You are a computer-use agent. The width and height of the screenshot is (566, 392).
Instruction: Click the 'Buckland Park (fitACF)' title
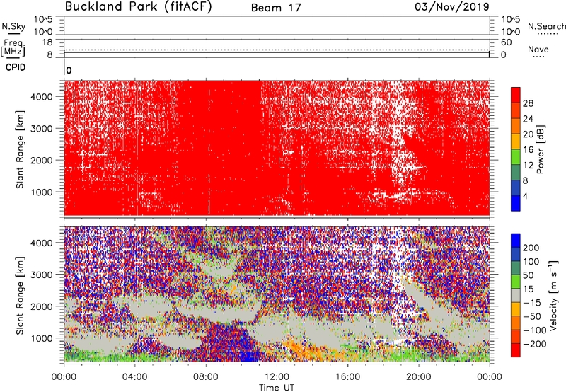pyautogui.click(x=138, y=7)
